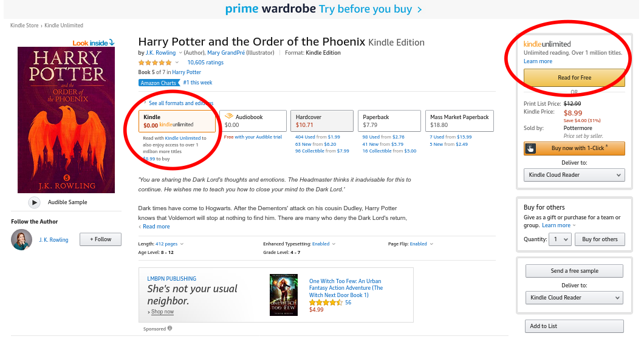
Task: Choose the Mass Market Paperback format
Action: [x=459, y=121]
